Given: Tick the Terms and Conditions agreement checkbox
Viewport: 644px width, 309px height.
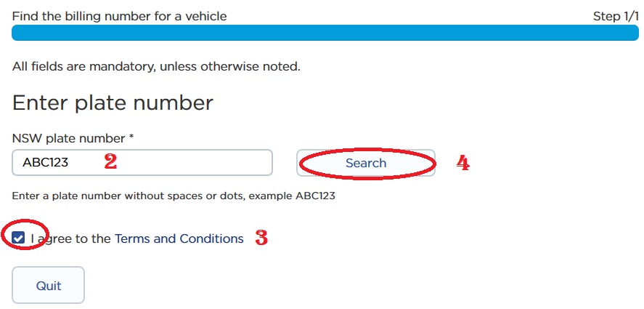Looking at the screenshot, I should [x=19, y=238].
